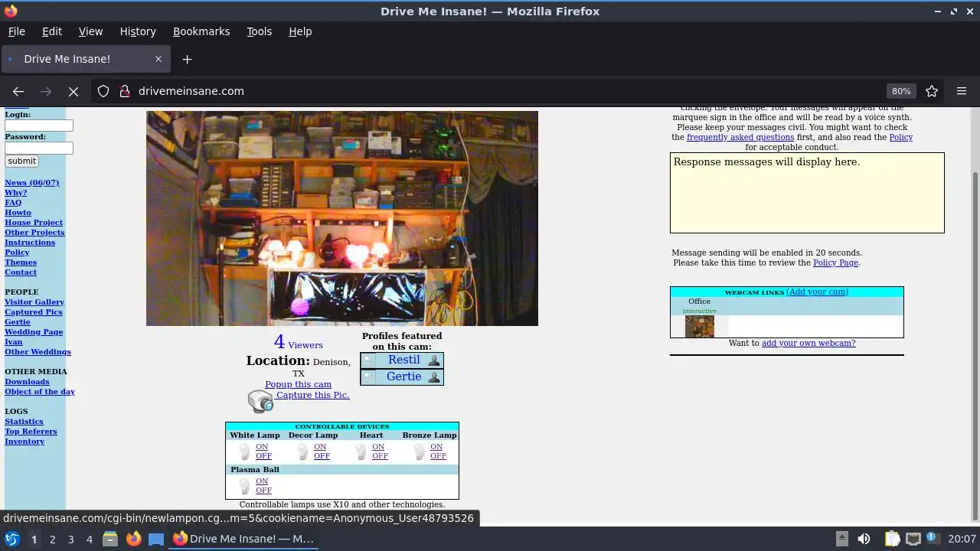The image size is (980, 551).
Task: Turn the Heart lamp ON
Action: point(378,447)
